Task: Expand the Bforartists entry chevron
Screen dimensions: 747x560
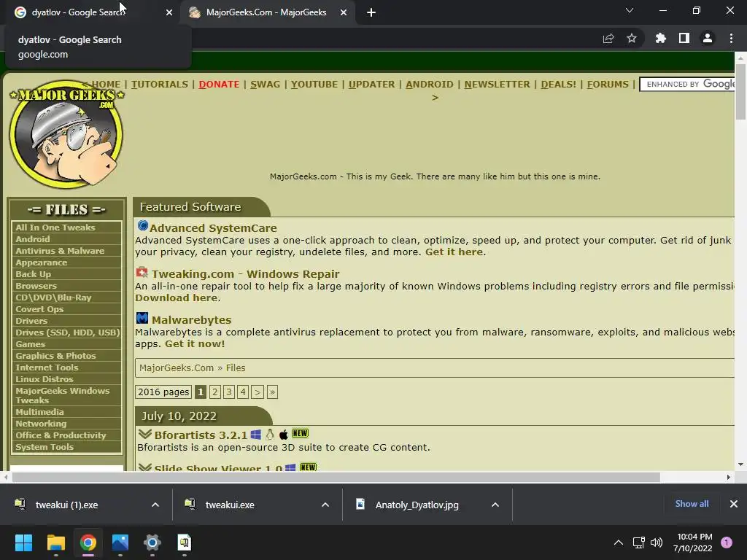Action: (x=145, y=434)
